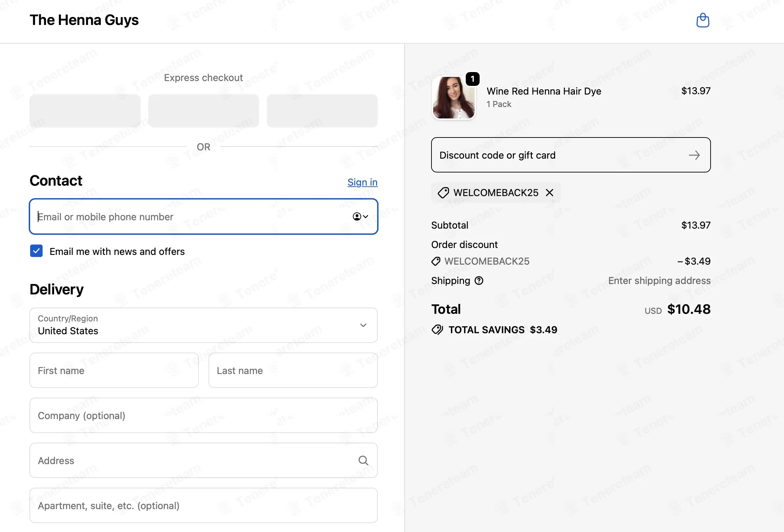Viewport: 784px width, 532px height.
Task: Click the quantity badge on product image
Action: [473, 79]
